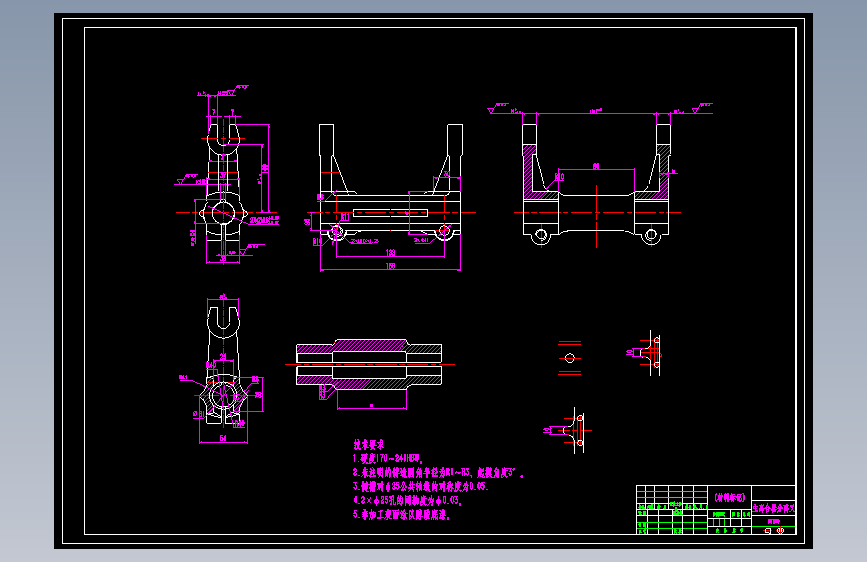Click the right small hole in the sectioned front view
Screen dimensions: 867x562
click(x=651, y=235)
